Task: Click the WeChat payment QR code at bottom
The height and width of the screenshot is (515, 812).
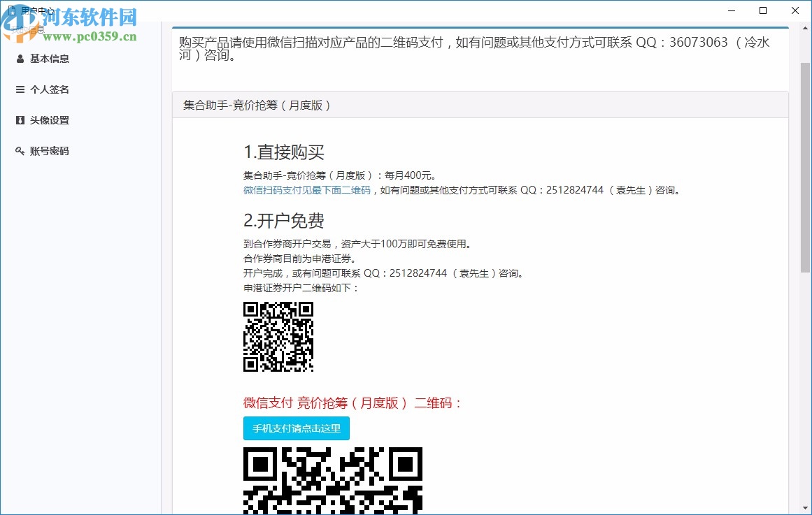Action: pos(332,480)
